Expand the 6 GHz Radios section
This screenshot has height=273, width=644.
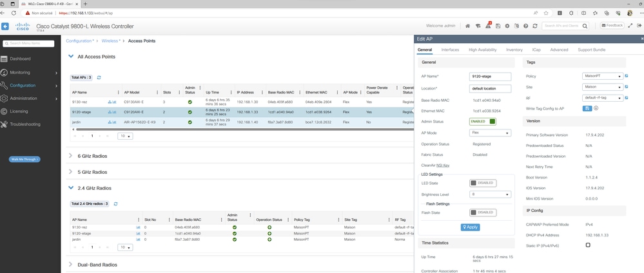pos(71,156)
